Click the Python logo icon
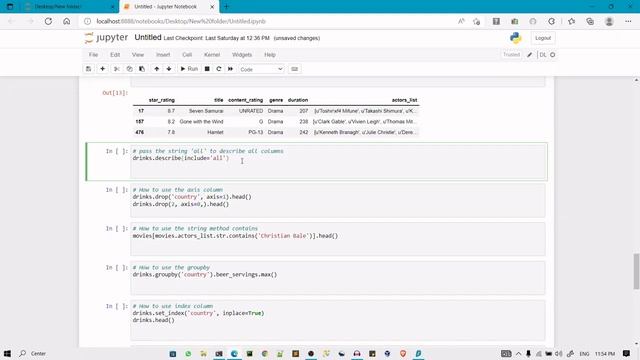Screen dimensions: 640x360 516,38
